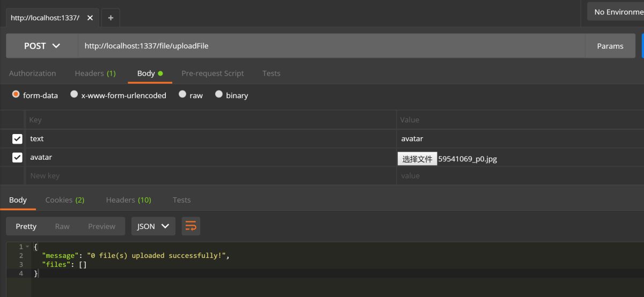Open the Cookies (2) response tab
Image resolution: width=644 pixels, height=297 pixels.
(x=65, y=200)
